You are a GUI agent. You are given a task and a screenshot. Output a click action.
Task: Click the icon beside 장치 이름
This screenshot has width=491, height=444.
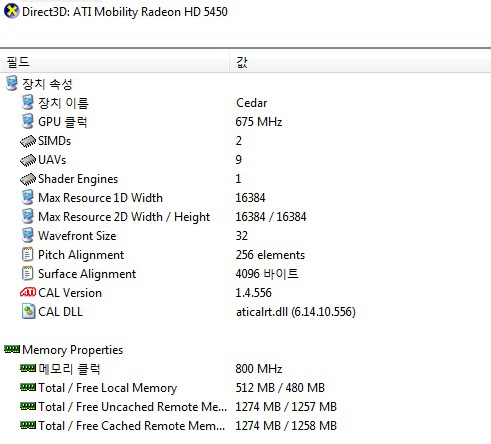pyautogui.click(x=28, y=102)
